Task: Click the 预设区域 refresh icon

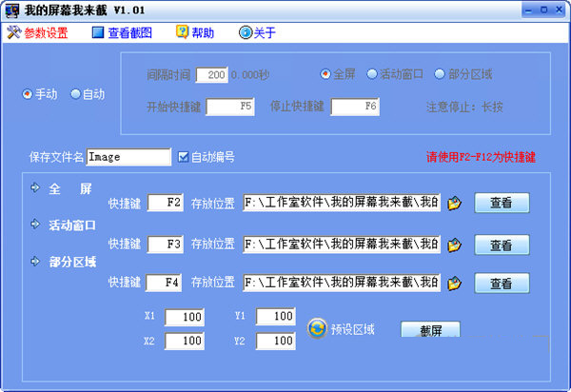Action: point(317,329)
